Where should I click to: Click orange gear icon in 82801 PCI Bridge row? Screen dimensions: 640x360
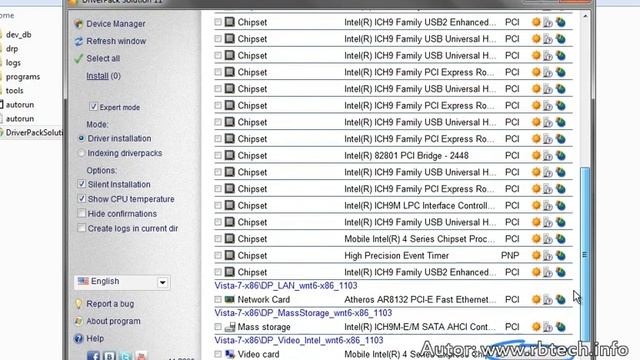pyautogui.click(x=536, y=156)
